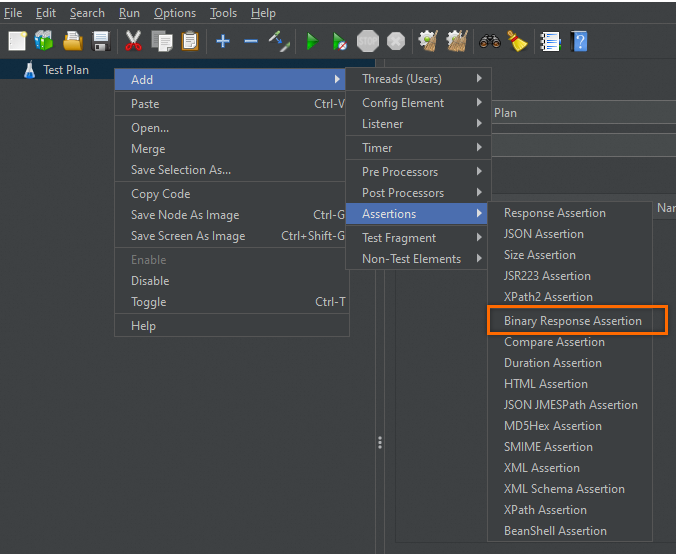Add a JSR223 Assertion
The height and width of the screenshot is (554, 676).
570,276
